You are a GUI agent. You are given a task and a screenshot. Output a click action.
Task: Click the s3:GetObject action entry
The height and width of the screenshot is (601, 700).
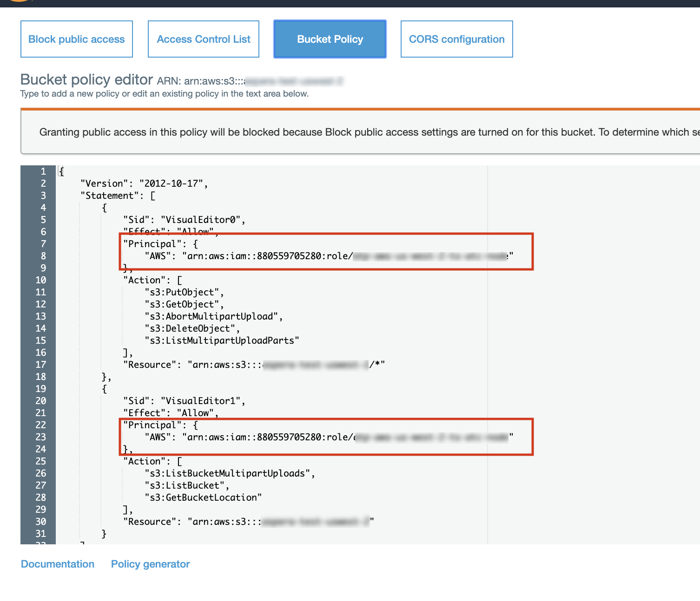pyautogui.click(x=184, y=304)
